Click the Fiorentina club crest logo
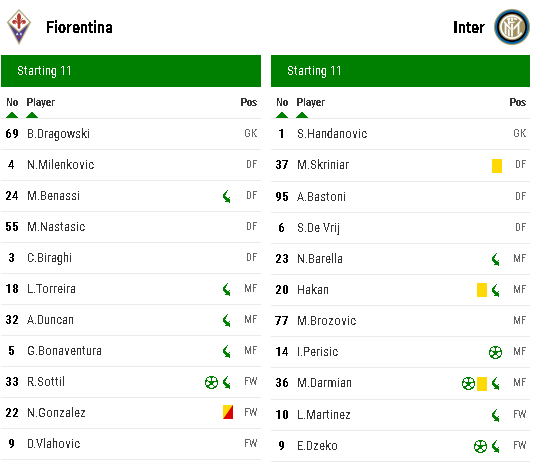The width and height of the screenshot is (534, 466). pos(19,27)
